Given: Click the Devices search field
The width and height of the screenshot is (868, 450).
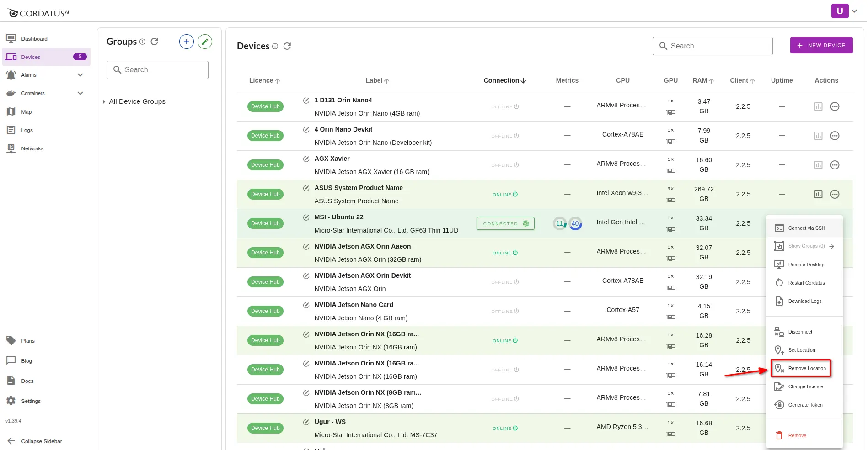Looking at the screenshot, I should pyautogui.click(x=713, y=46).
